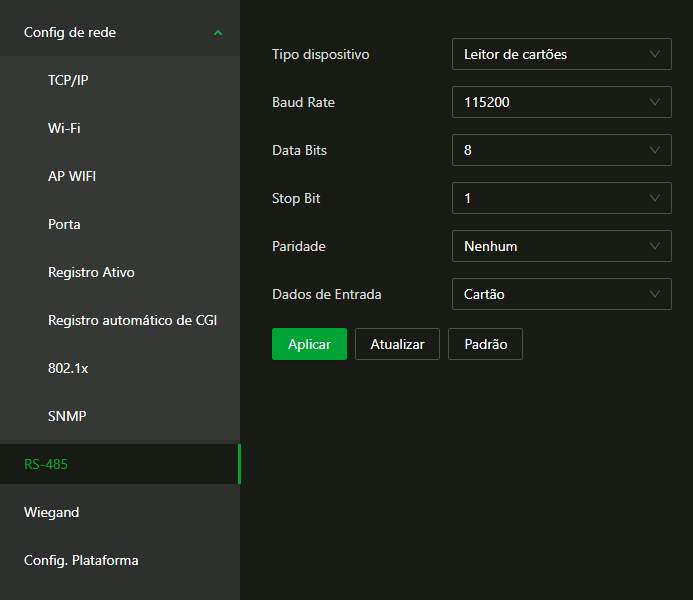Open the Data Bits dropdown
Screen dimensions: 693x600
562,150
